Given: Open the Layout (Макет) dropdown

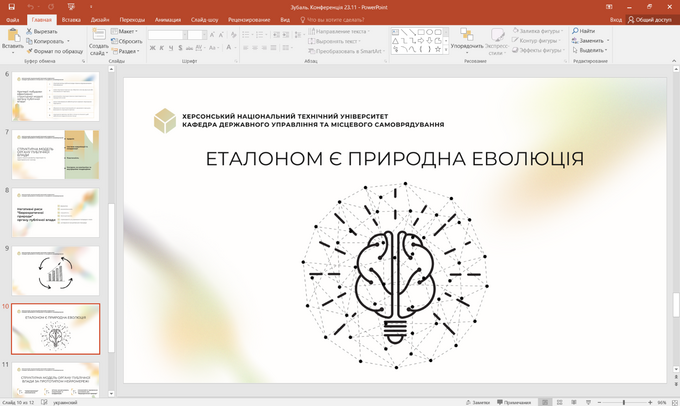Looking at the screenshot, I should coord(128,31).
